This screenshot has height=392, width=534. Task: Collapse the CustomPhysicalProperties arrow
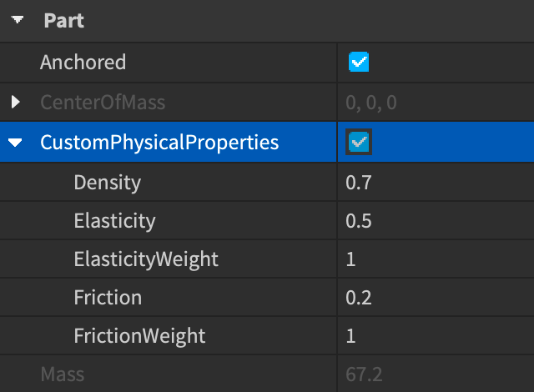pos(16,143)
